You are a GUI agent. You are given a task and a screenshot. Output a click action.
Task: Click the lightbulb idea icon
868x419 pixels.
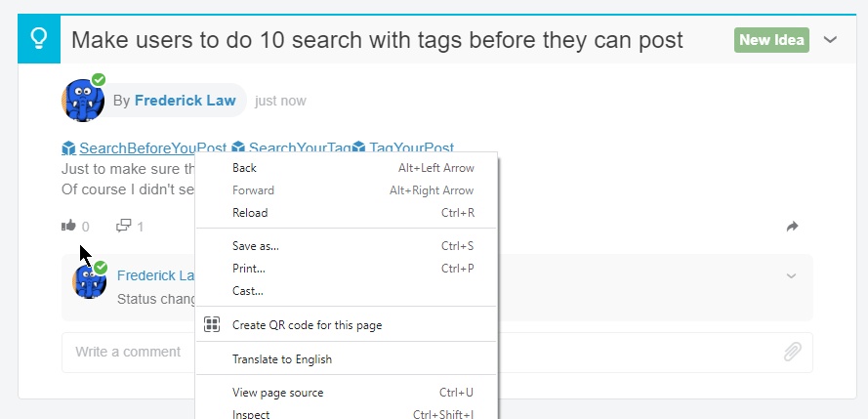(x=39, y=39)
